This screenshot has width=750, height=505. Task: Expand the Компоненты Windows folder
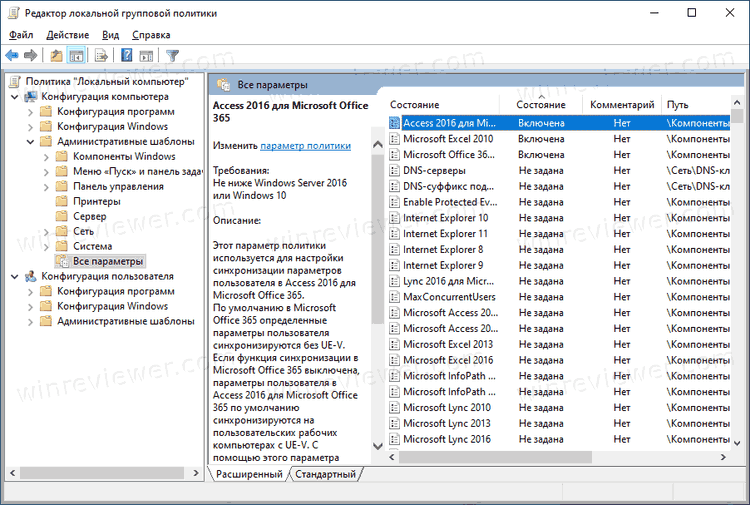[x=46, y=157]
